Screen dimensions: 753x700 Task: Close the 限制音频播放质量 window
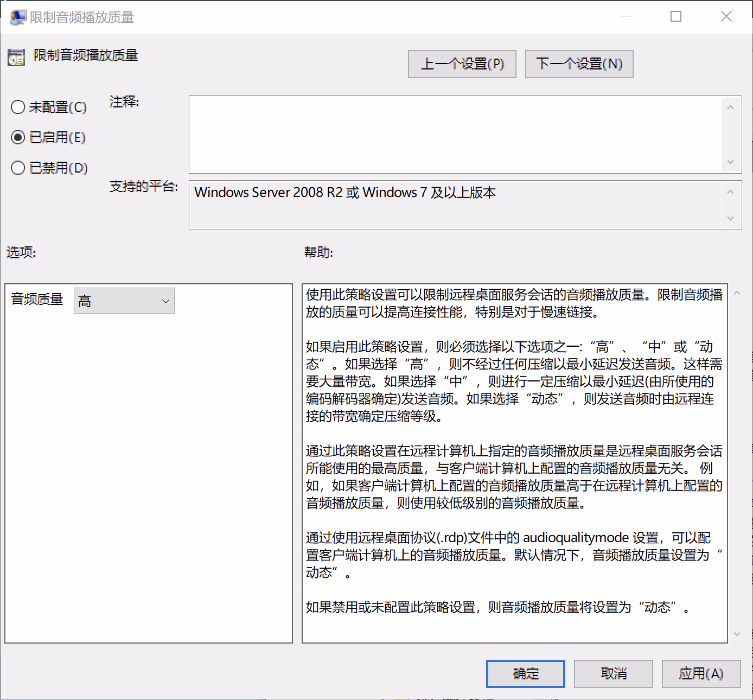click(x=726, y=17)
